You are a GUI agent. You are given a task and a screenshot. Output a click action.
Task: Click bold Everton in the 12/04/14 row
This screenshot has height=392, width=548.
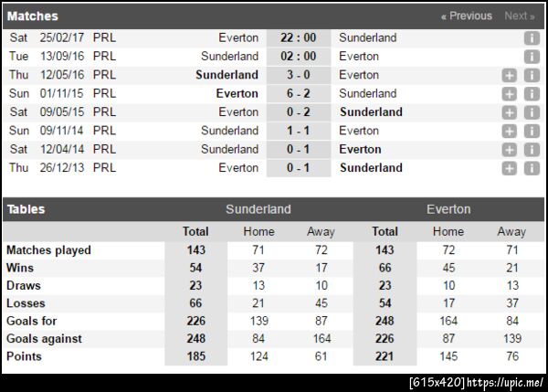click(x=360, y=149)
